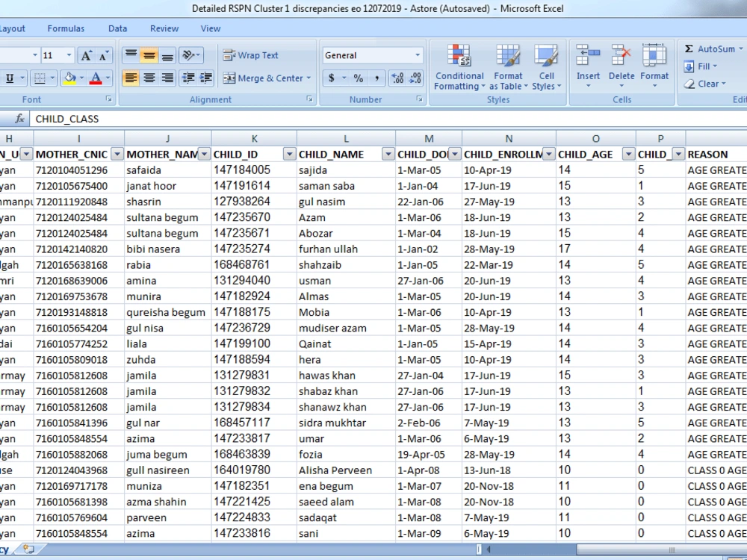This screenshot has width=747, height=560.
Task: Open the borders tool icon
Action: click(x=40, y=78)
